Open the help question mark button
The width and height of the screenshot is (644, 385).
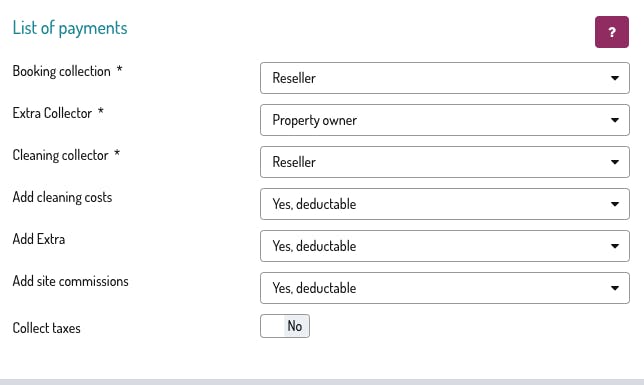point(612,32)
